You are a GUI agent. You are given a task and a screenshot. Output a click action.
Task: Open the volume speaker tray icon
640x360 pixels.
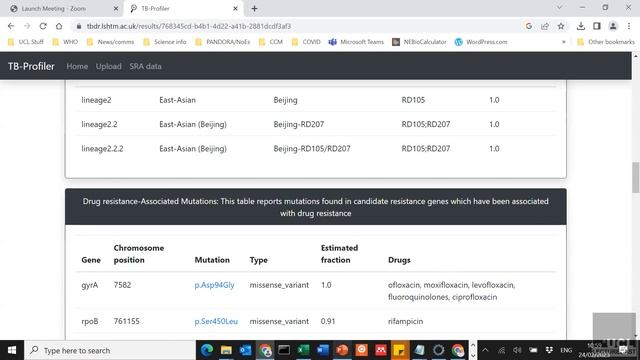click(x=517, y=350)
